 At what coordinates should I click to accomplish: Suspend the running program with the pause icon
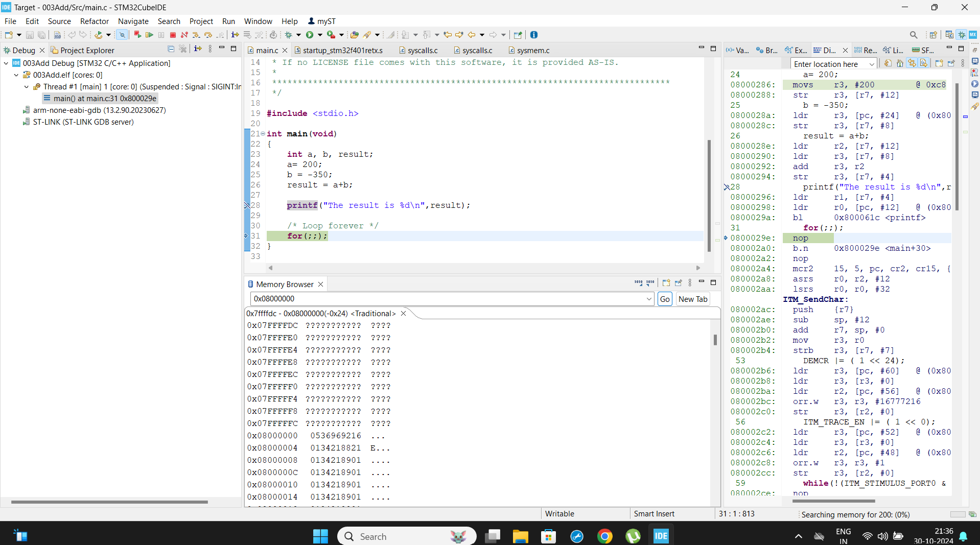[161, 35]
